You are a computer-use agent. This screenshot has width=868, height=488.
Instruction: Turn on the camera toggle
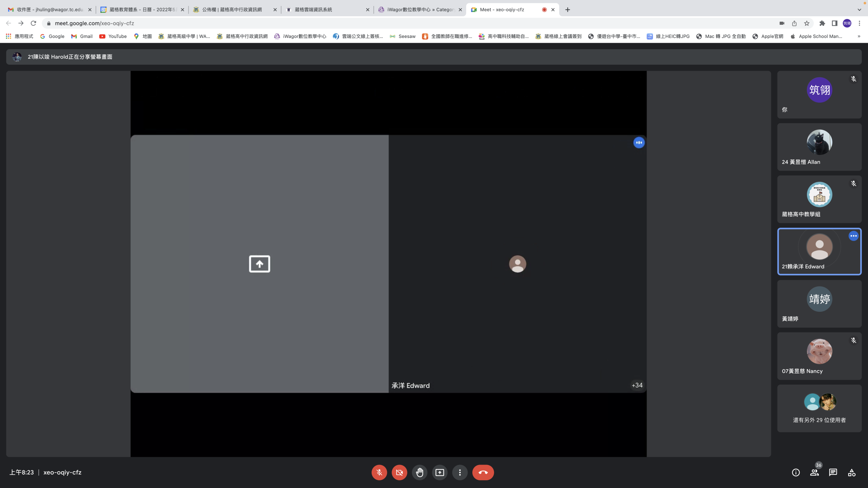pyautogui.click(x=399, y=472)
